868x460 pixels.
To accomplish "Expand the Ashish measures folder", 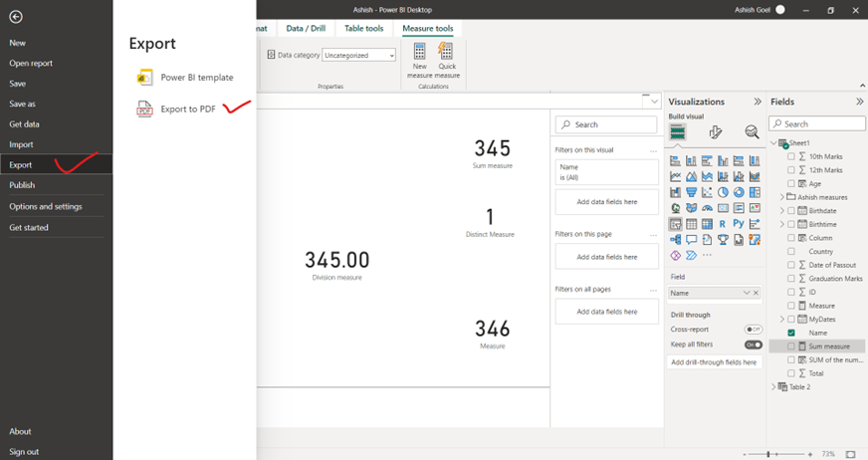I will coord(782,197).
